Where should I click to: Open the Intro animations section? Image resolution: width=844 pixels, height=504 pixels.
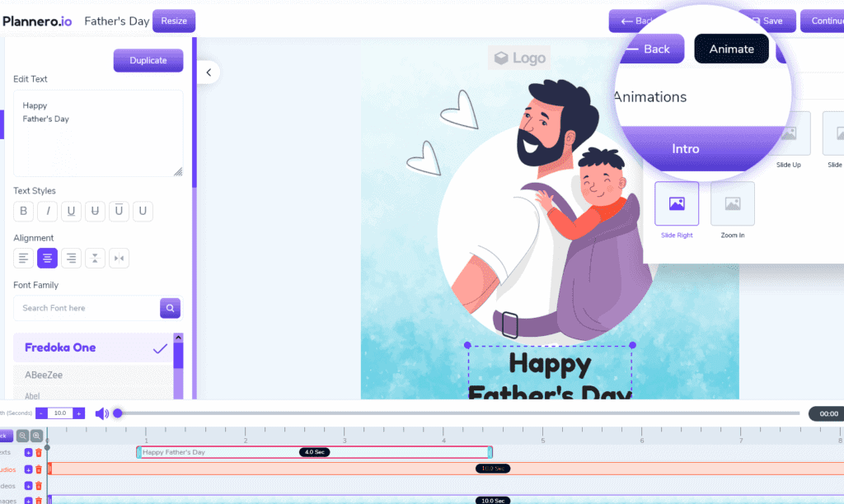point(686,149)
